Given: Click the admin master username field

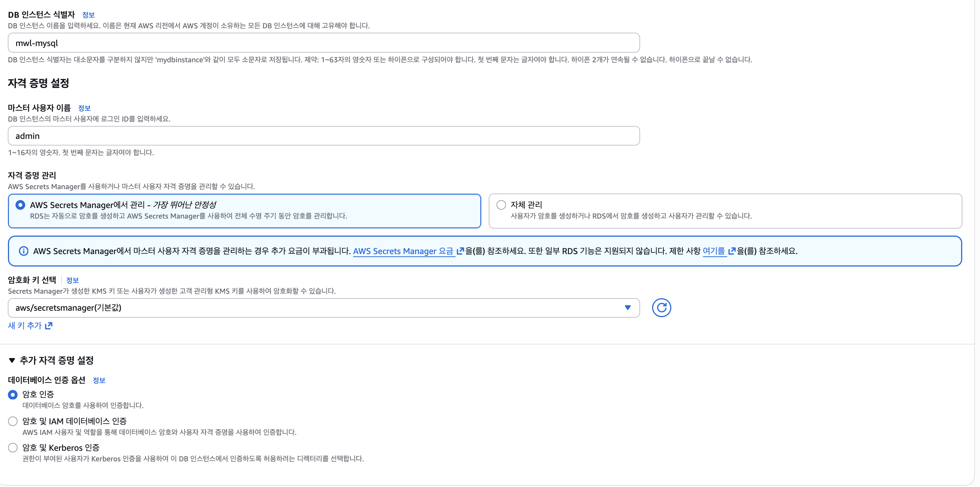Looking at the screenshot, I should click(323, 136).
